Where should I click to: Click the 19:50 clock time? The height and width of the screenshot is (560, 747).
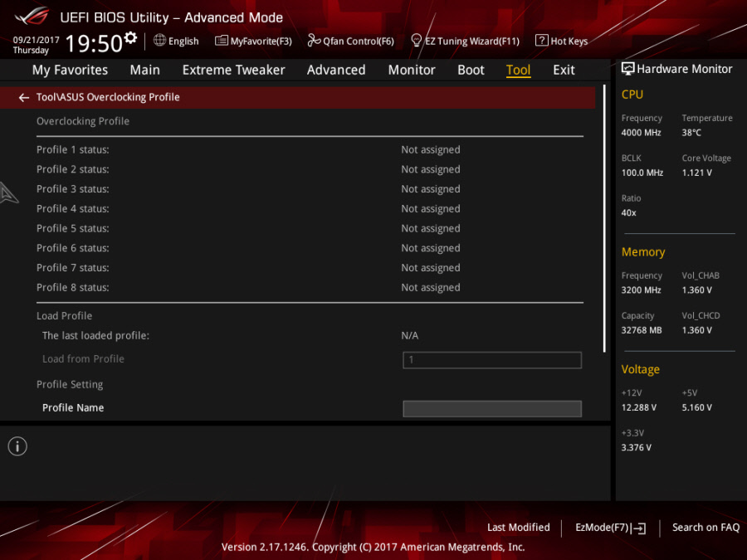[94, 43]
